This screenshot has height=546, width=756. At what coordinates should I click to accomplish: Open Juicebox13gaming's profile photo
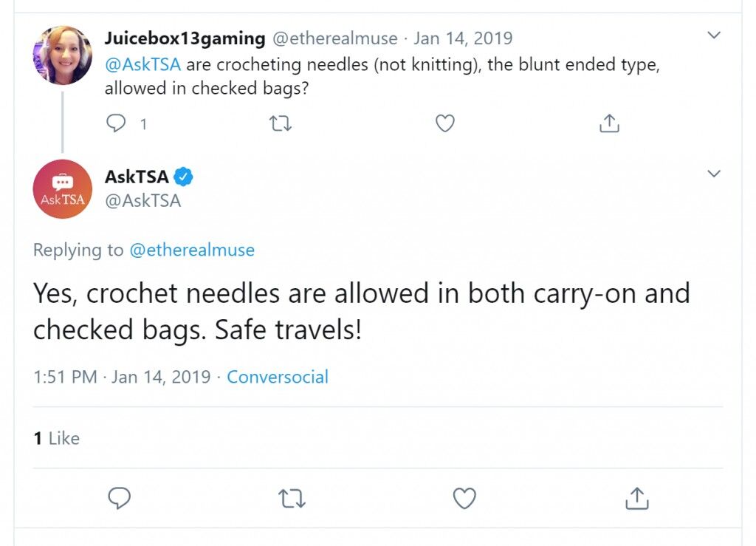pos(62,55)
